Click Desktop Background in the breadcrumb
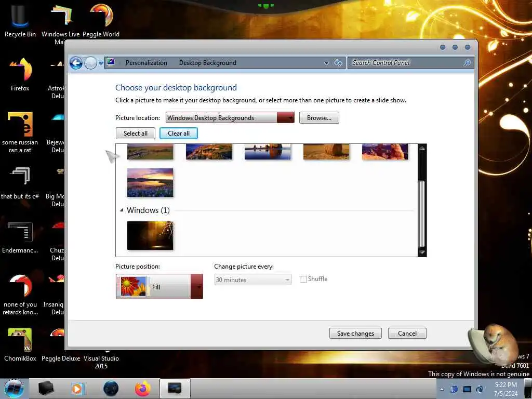 pyautogui.click(x=208, y=63)
